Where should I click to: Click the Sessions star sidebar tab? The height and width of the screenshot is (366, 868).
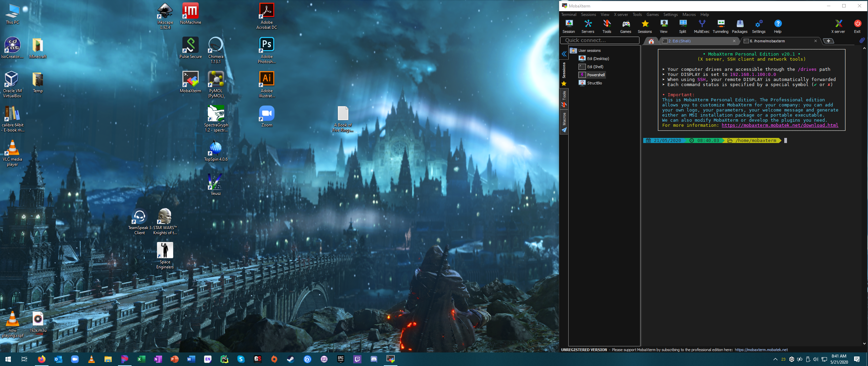tap(564, 83)
